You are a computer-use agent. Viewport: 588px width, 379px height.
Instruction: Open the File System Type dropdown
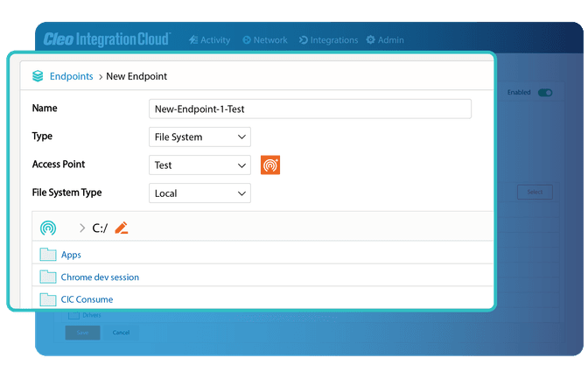coord(199,193)
